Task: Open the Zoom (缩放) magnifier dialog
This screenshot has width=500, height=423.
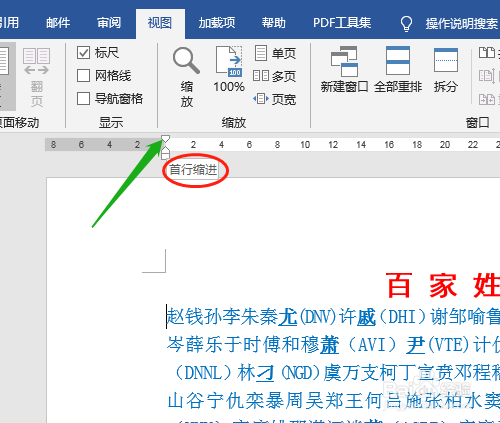Action: (x=186, y=78)
